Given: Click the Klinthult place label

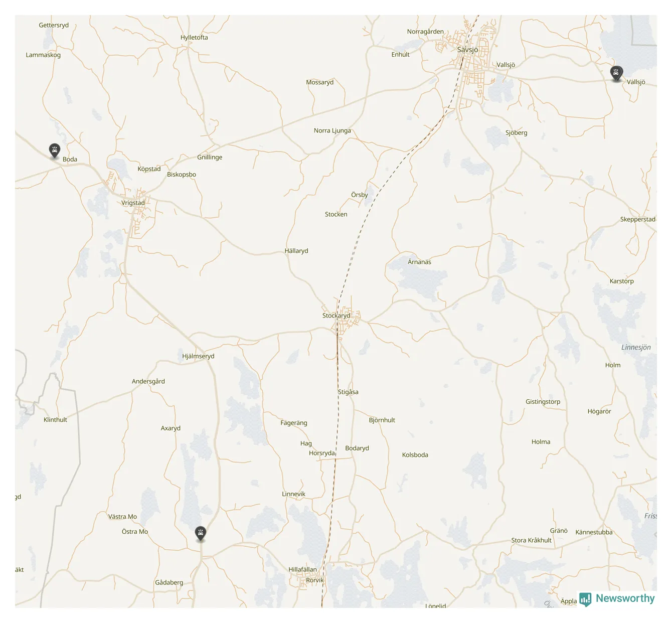Looking at the screenshot, I should pos(55,420).
